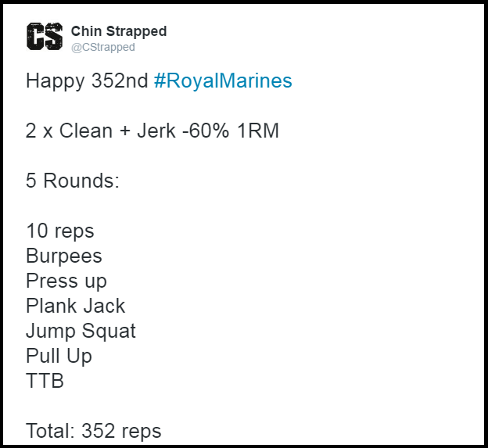Screen dimensions: 488x448
Task: Click the word Happy in the tweet
Action: (55, 81)
